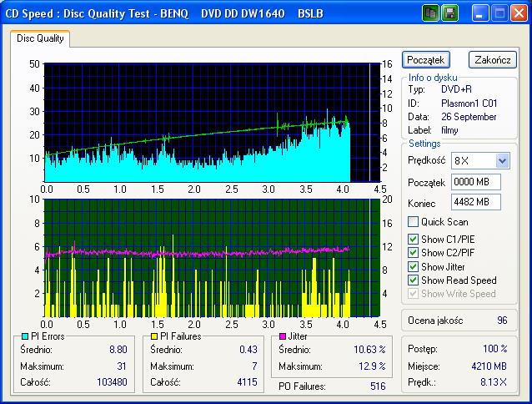Screen dimensions: 532x404
Task: Click the Ocena jakość score 96
Action: (502, 321)
